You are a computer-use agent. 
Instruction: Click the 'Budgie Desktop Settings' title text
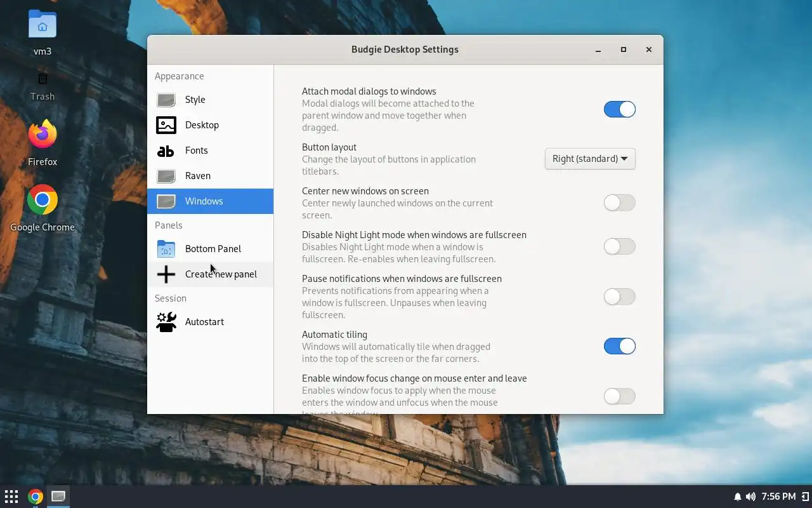coord(405,50)
